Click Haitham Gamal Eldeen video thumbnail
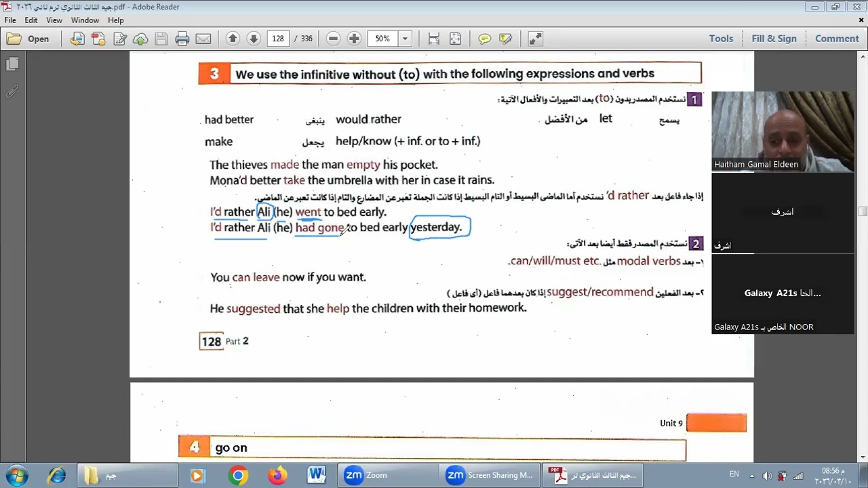The image size is (868, 488). [783, 131]
